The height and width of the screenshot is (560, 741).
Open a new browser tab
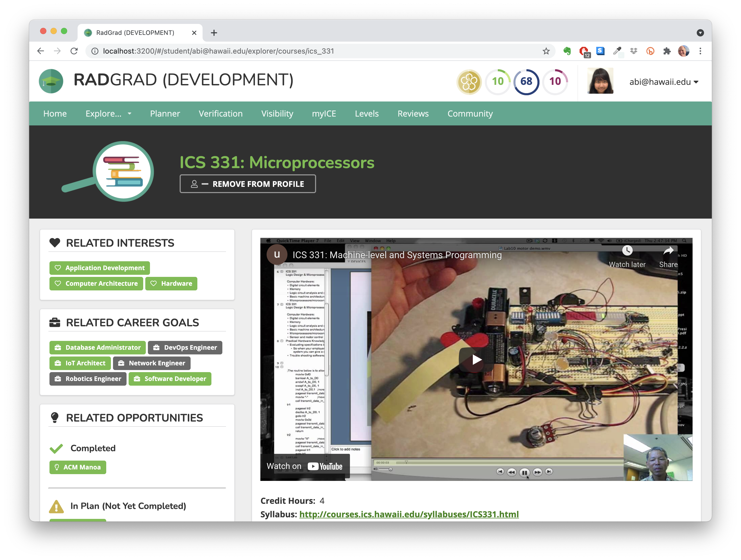(214, 33)
